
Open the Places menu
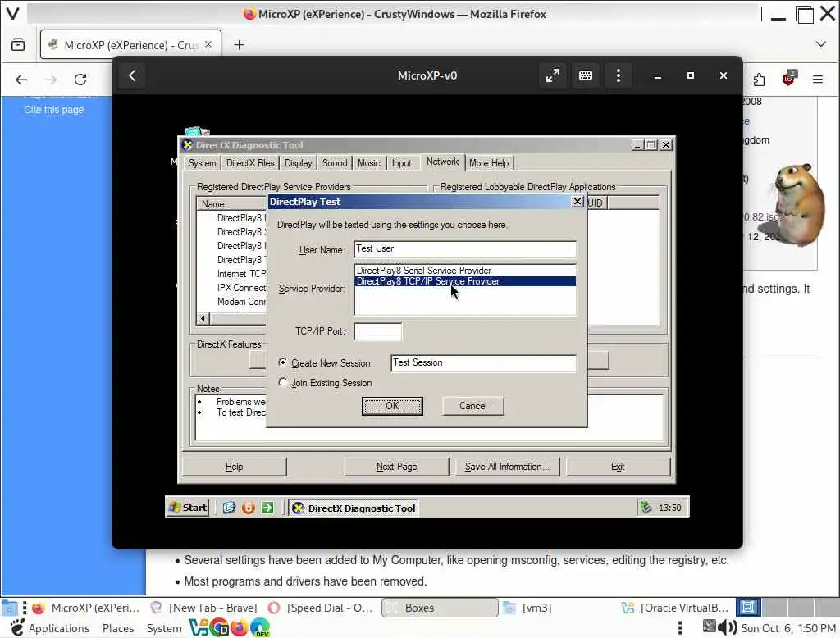coord(118,628)
